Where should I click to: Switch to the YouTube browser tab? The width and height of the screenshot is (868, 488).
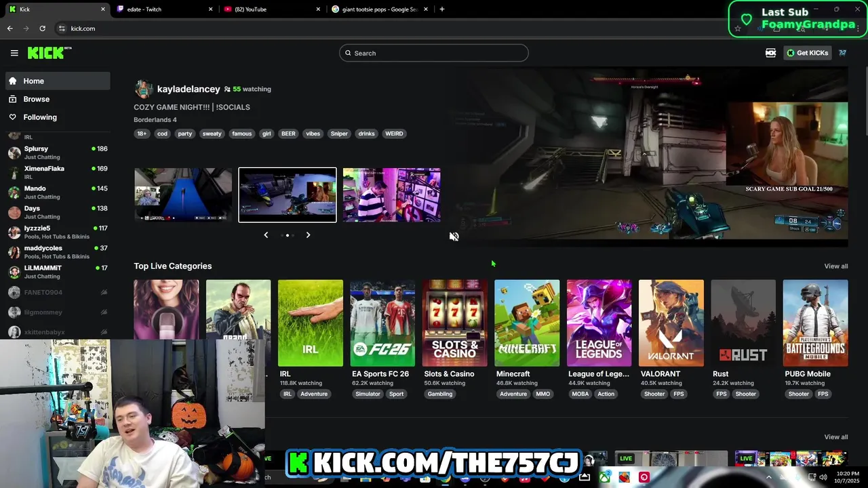(271, 9)
